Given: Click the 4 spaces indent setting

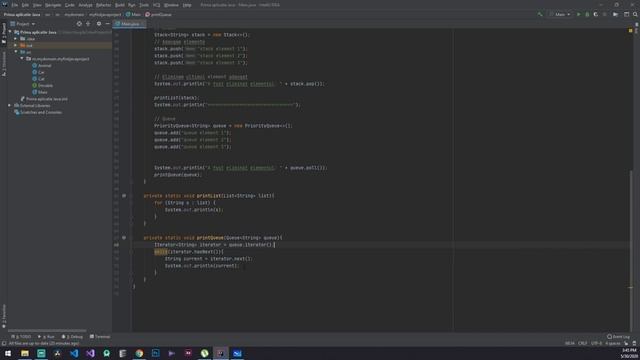Looking at the screenshot, I should [613, 344].
